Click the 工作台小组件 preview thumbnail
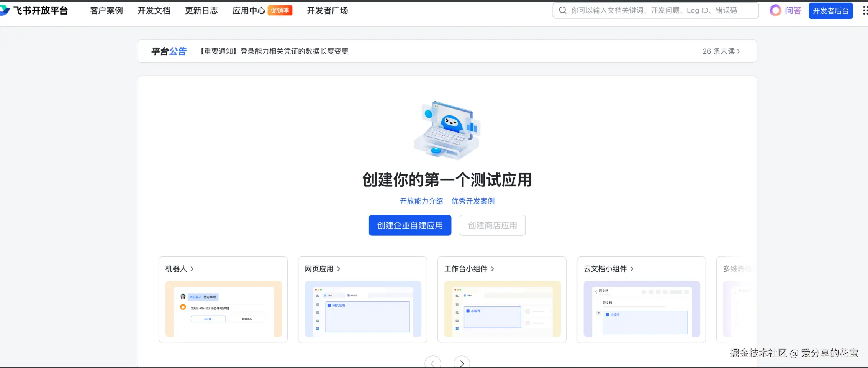 pos(503,309)
